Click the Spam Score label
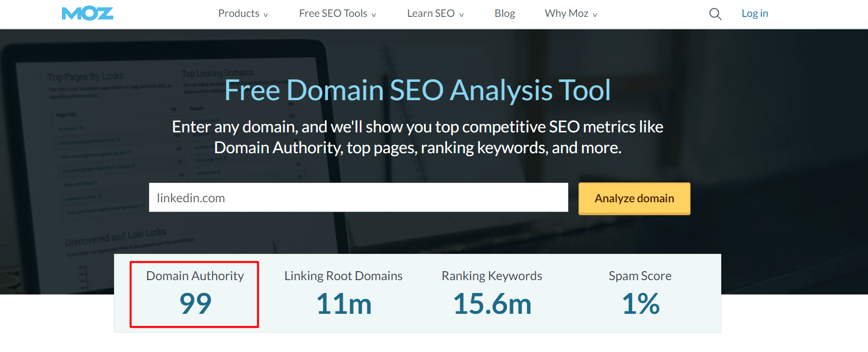This screenshot has height=352, width=868. 640,276
